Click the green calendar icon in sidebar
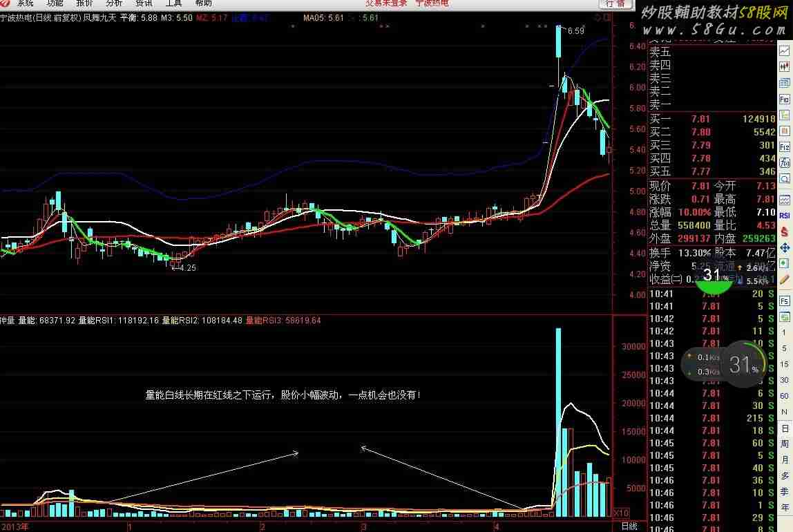This screenshot has width=793, height=532. coord(785,317)
